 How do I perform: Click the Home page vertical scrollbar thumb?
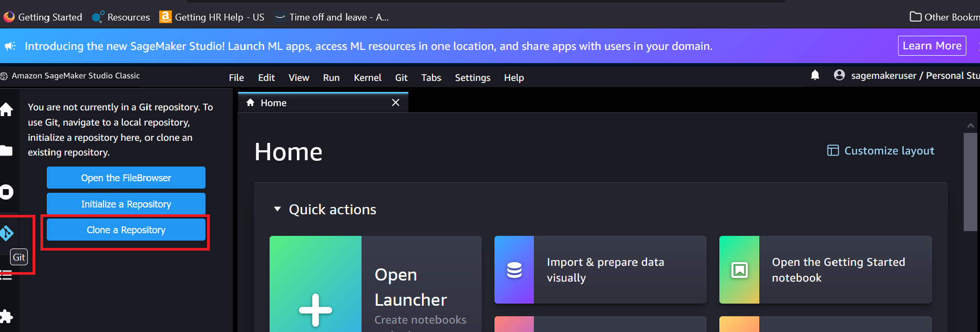tap(971, 182)
